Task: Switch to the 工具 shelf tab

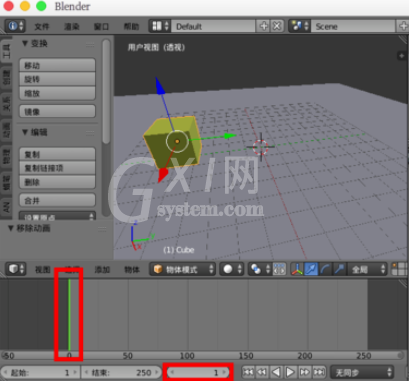Action: point(6,51)
